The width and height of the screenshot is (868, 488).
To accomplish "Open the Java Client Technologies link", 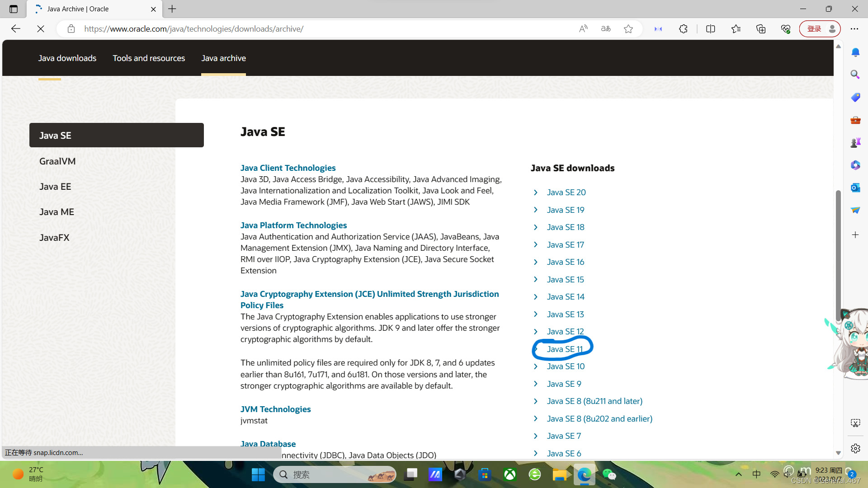I will [288, 168].
